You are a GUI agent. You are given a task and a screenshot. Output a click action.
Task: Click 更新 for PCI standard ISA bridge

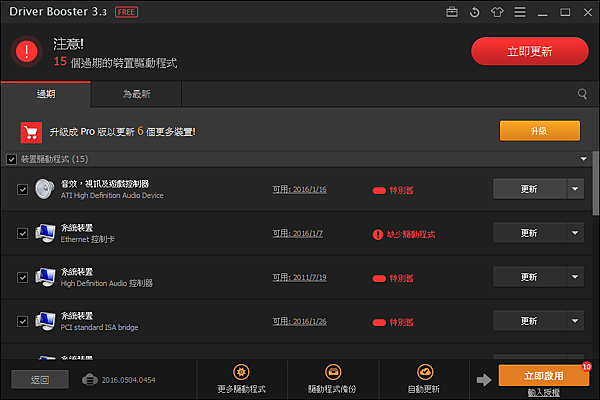pos(530,321)
